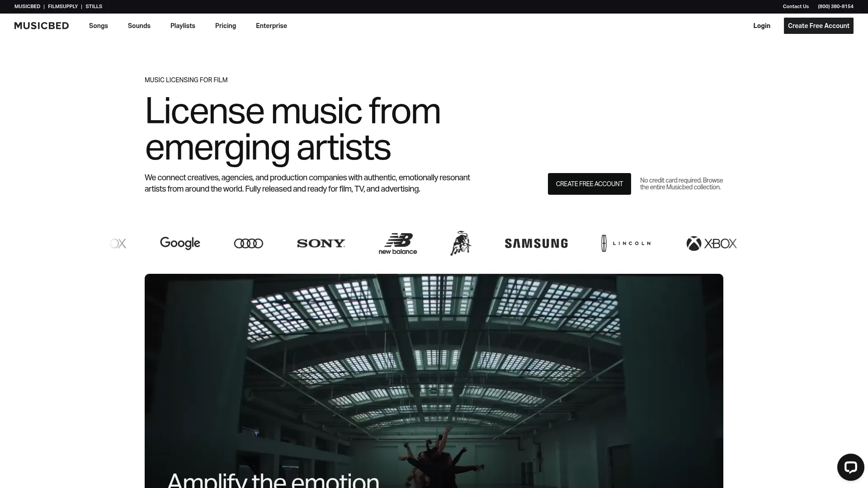Viewport: 868px width, 488px height.
Task: Click the Lincoln logo
Action: (626, 243)
